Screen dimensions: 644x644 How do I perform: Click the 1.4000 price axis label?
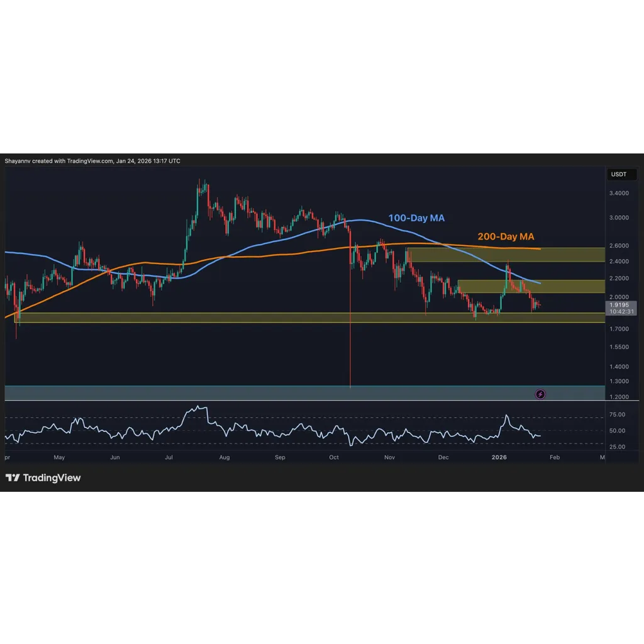click(x=619, y=367)
